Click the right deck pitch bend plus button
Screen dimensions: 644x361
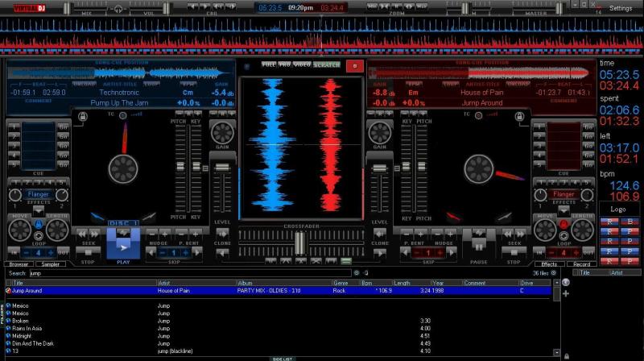coord(420,234)
